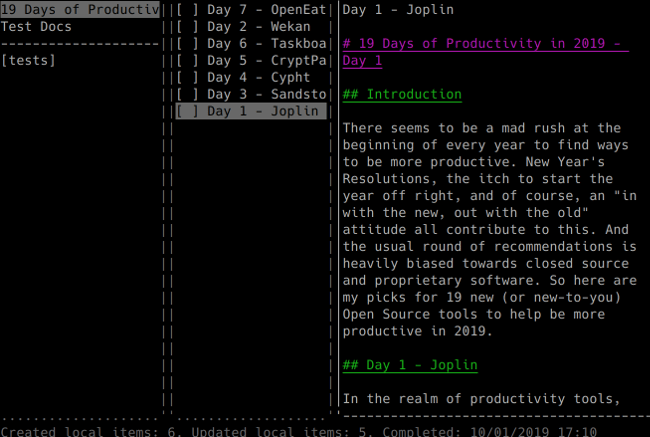Select the 'Day 5 - CryptPa' note title

pyautogui.click(x=266, y=61)
